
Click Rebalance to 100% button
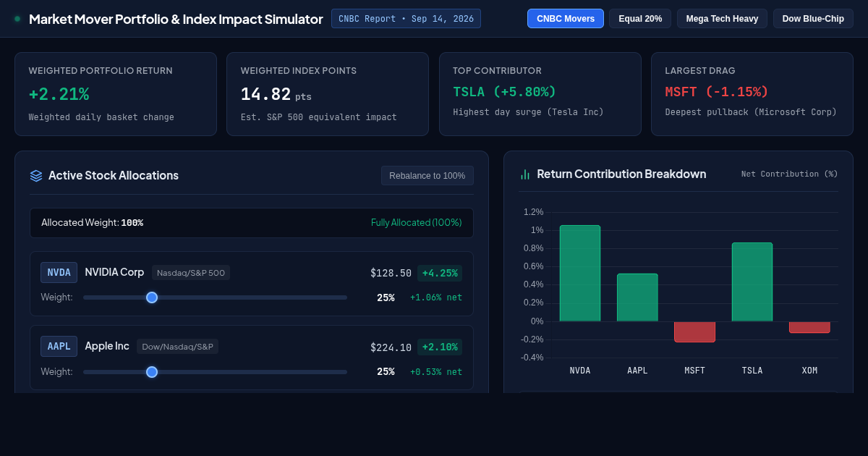click(x=427, y=176)
